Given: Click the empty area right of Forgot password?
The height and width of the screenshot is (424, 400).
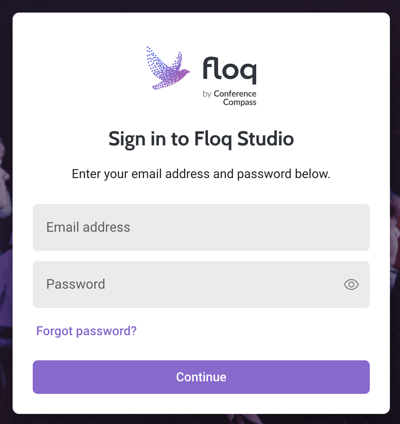Looking at the screenshot, I should coord(253,331).
